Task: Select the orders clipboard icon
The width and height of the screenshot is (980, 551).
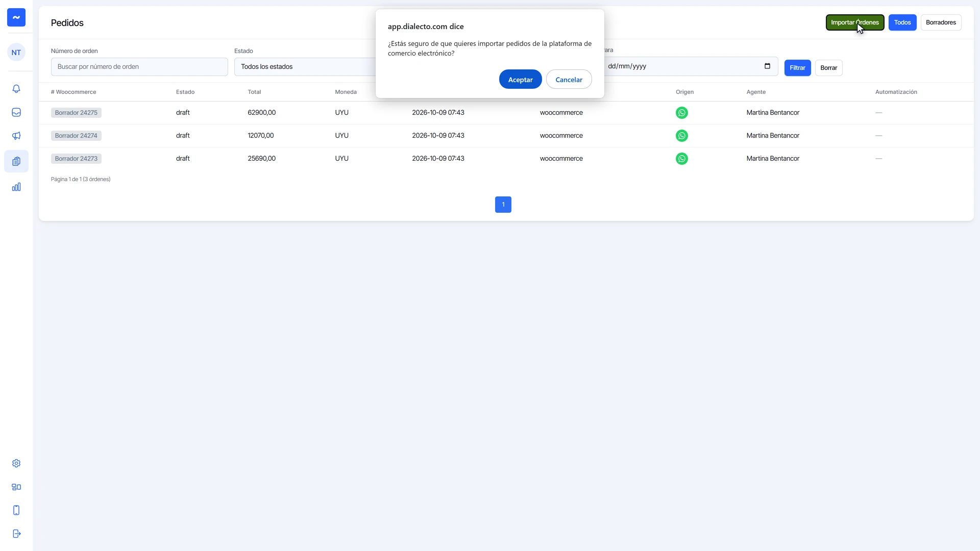Action: (x=16, y=161)
